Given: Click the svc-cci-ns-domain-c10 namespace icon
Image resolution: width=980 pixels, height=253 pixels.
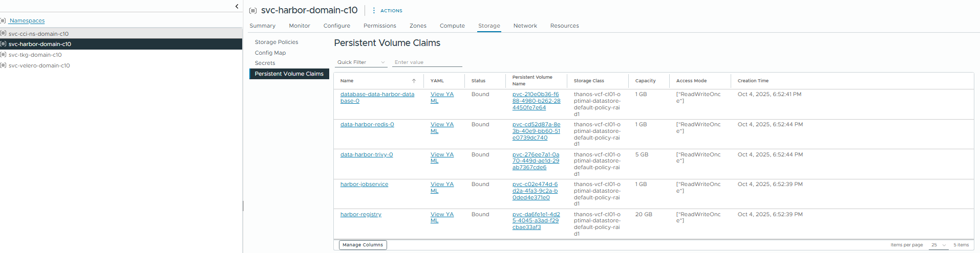Looking at the screenshot, I should [3, 33].
